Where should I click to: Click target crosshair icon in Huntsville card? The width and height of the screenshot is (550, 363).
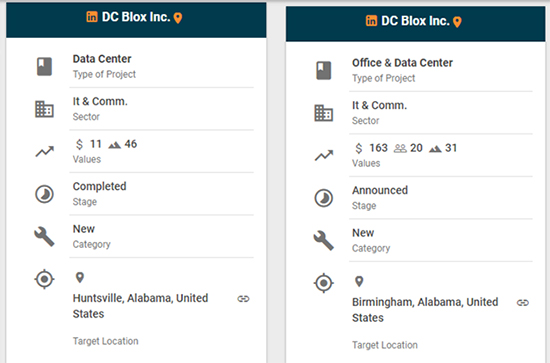coord(44,279)
